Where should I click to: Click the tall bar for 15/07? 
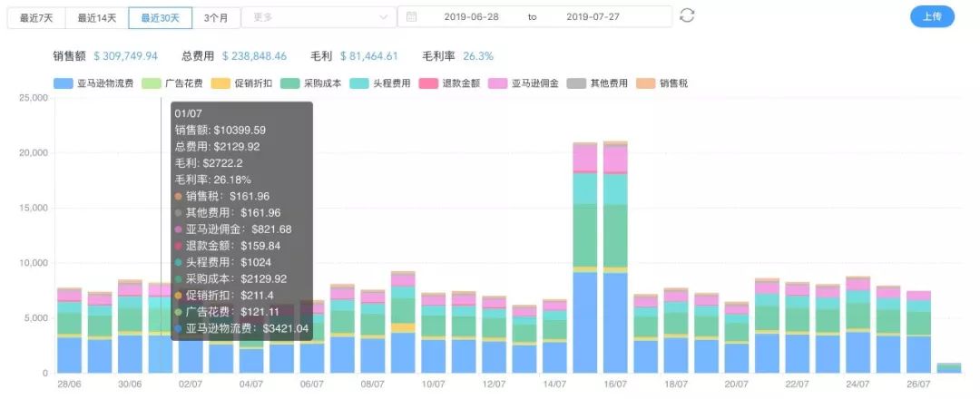[585, 258]
